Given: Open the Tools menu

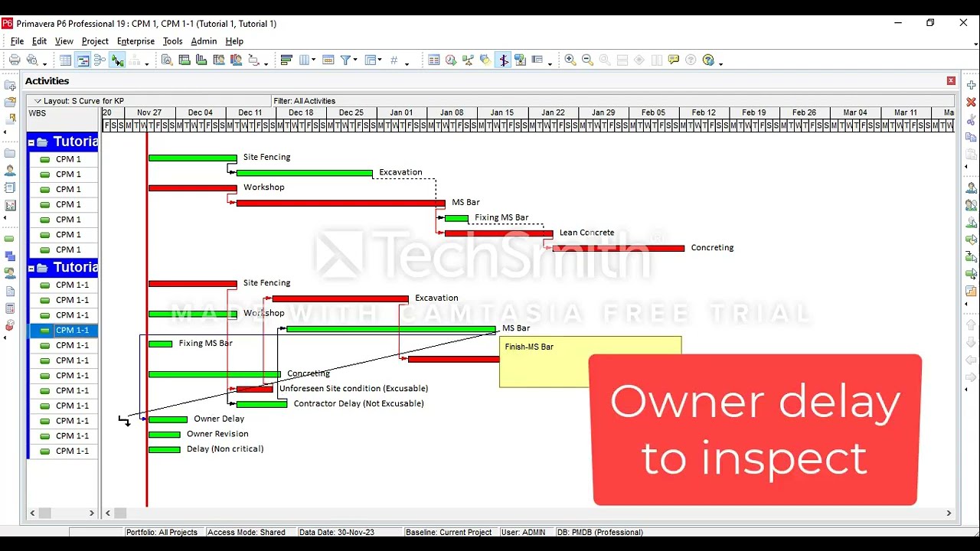Looking at the screenshot, I should coord(172,41).
